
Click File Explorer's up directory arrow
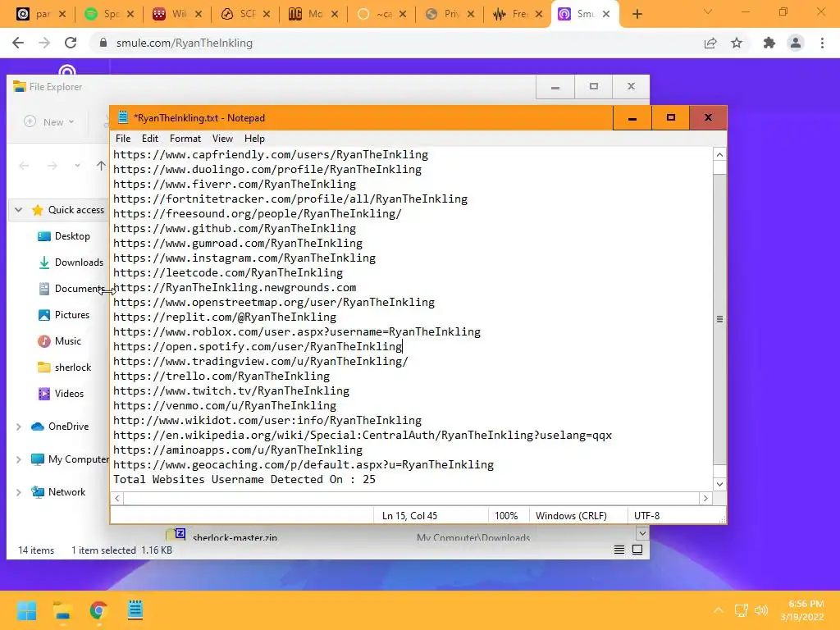(101, 166)
